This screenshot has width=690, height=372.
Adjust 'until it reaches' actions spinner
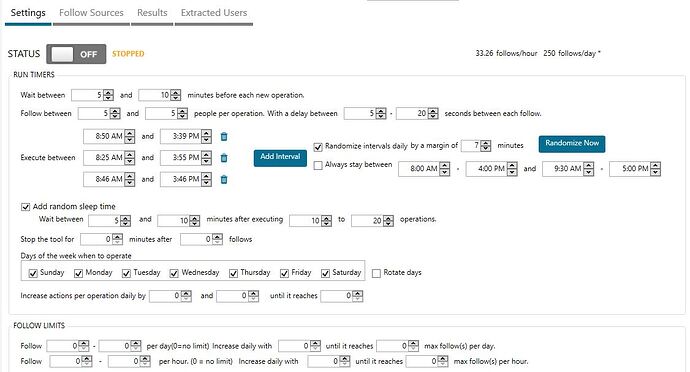pyautogui.click(x=342, y=296)
